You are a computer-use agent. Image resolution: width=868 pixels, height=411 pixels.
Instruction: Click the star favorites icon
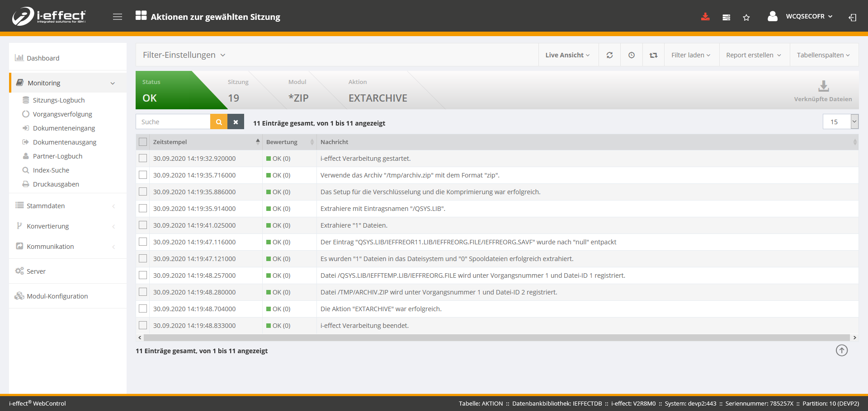click(x=746, y=18)
